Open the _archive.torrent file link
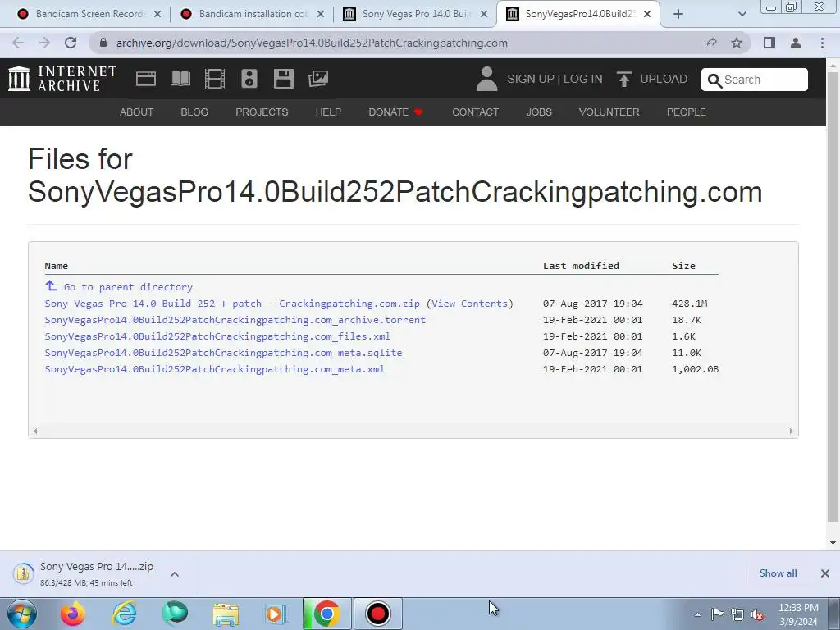 click(x=235, y=320)
